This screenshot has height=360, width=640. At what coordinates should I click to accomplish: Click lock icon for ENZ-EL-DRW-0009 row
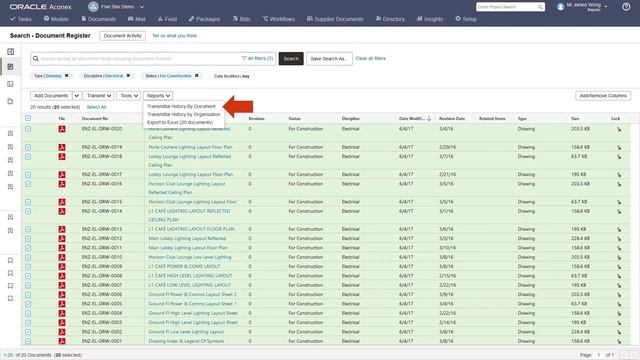[619, 267]
